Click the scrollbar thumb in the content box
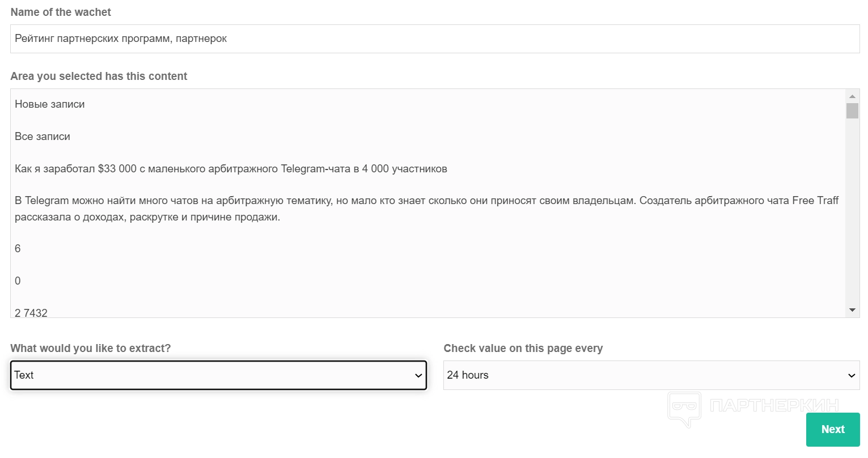Viewport: 868px width, 458px height. [852, 111]
